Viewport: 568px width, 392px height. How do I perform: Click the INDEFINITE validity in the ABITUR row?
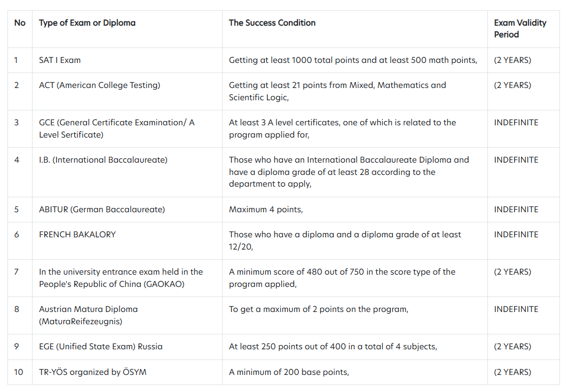[516, 209]
